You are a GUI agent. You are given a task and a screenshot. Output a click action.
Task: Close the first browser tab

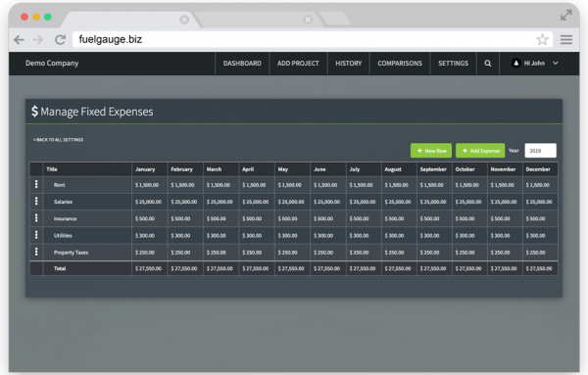tap(184, 20)
